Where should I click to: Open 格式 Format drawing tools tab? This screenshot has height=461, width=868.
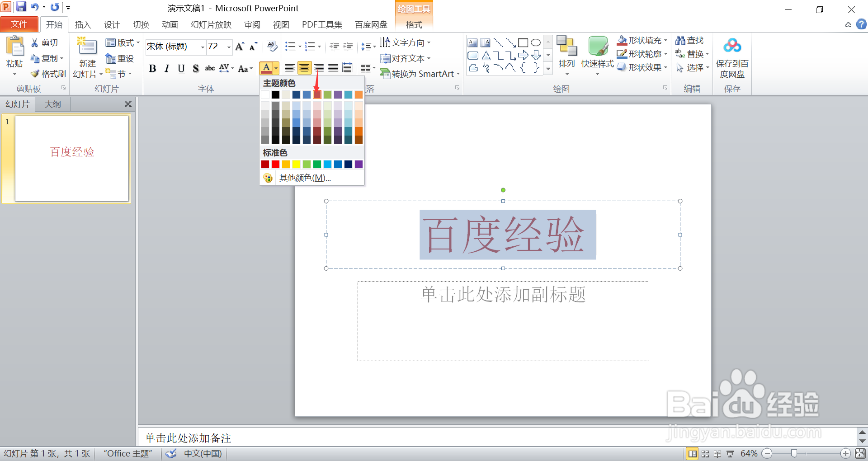414,25
